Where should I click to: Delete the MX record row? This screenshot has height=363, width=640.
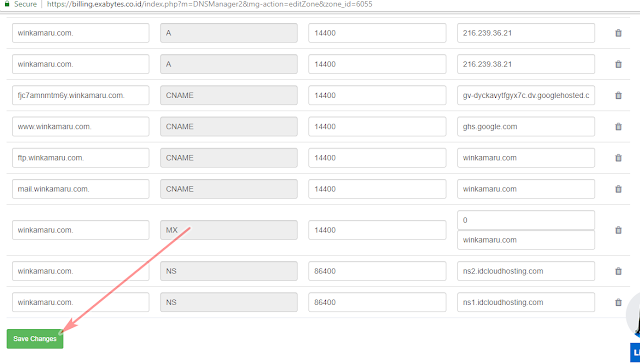[x=618, y=230]
